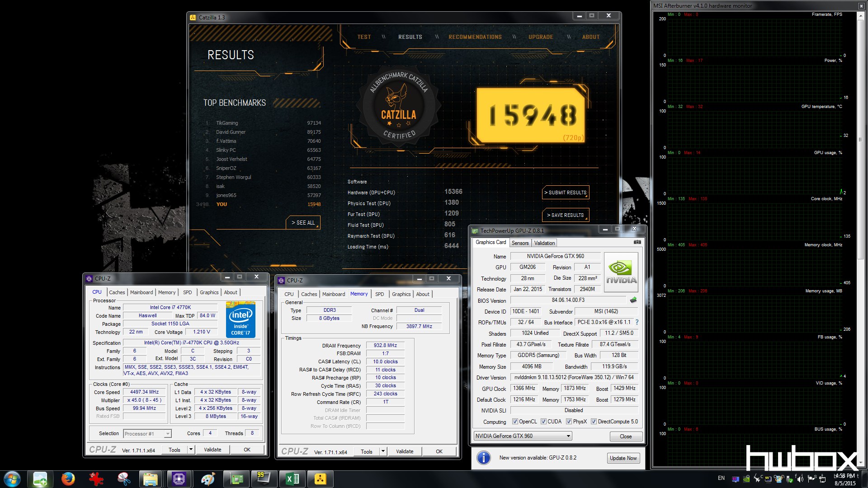This screenshot has height=488, width=868.
Task: Click the Afterburner monitor scrollbar thumb
Action: (860, 139)
